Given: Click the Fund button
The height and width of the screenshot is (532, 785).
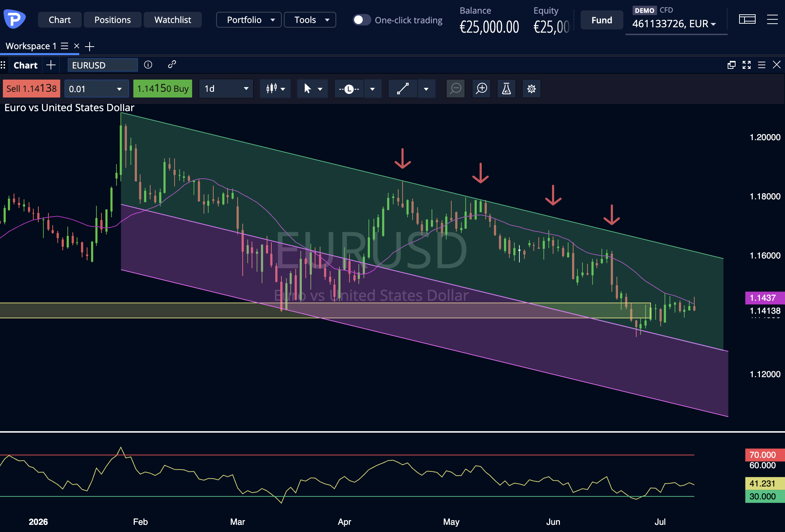Looking at the screenshot, I should coord(602,20).
